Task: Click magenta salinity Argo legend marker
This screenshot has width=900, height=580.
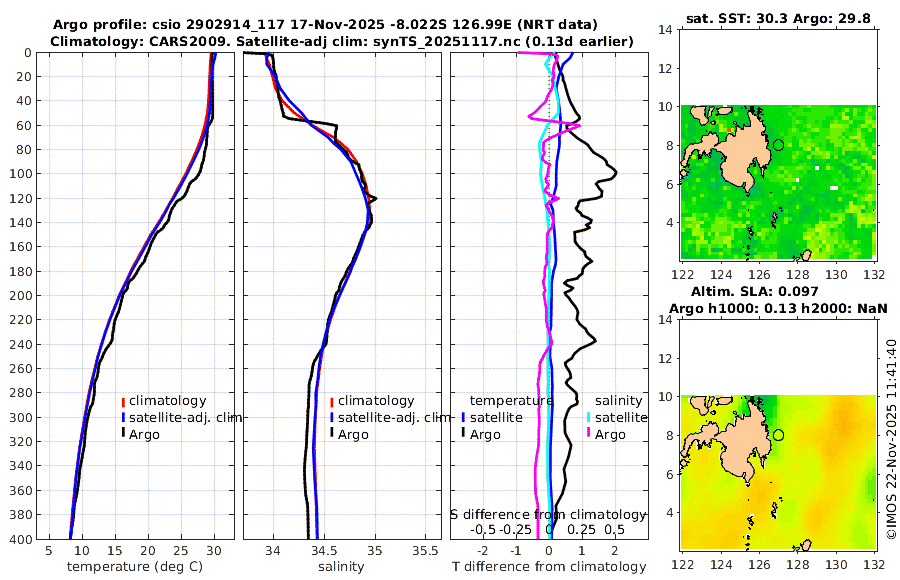Action: point(589,434)
